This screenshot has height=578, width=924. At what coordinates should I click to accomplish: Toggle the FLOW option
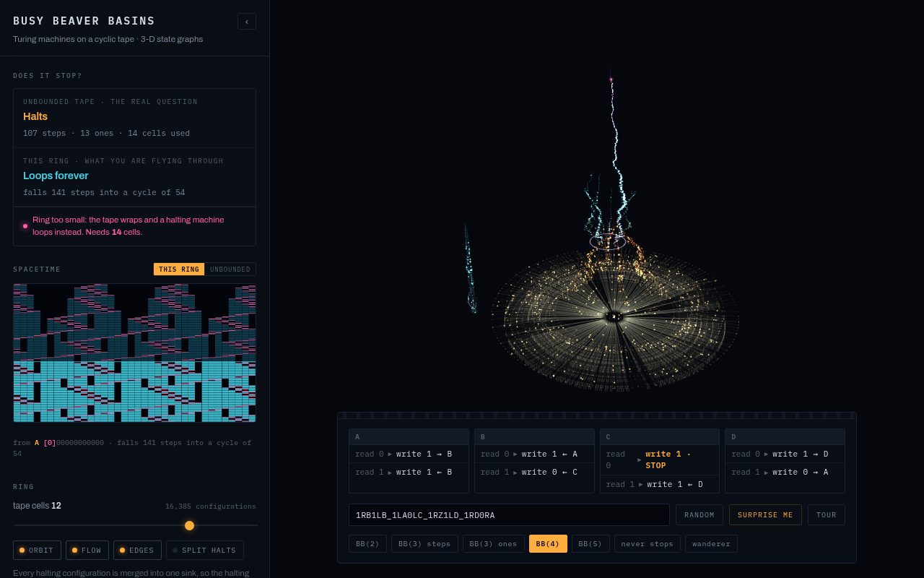[x=87, y=551]
